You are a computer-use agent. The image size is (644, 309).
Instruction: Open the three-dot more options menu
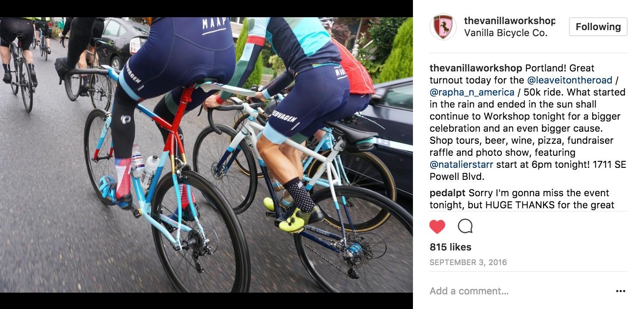click(621, 291)
